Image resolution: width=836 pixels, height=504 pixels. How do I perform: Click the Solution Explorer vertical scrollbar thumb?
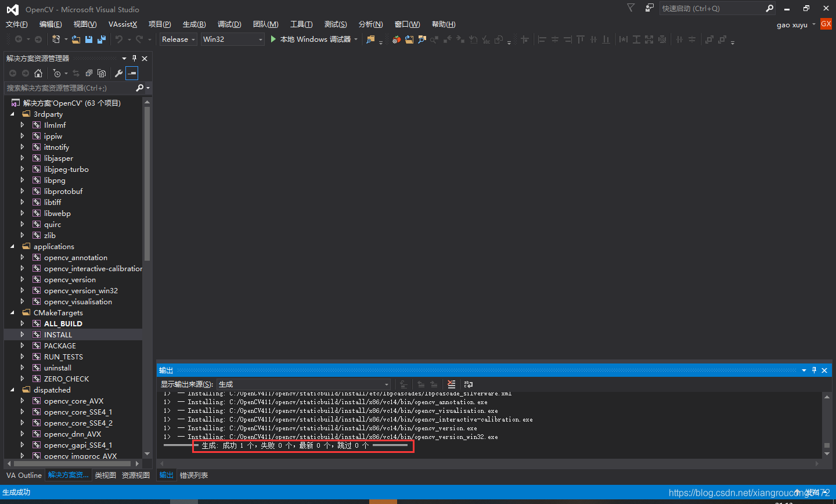click(x=147, y=183)
